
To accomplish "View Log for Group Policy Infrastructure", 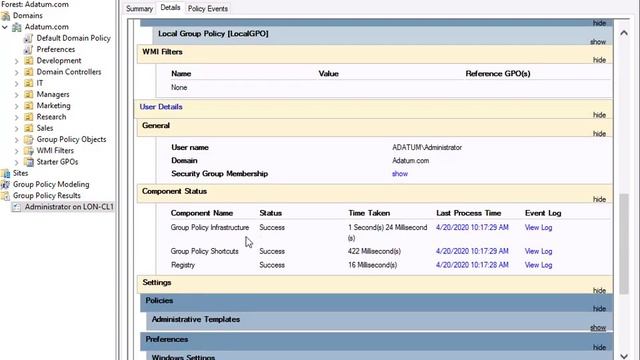I will 538,228.
